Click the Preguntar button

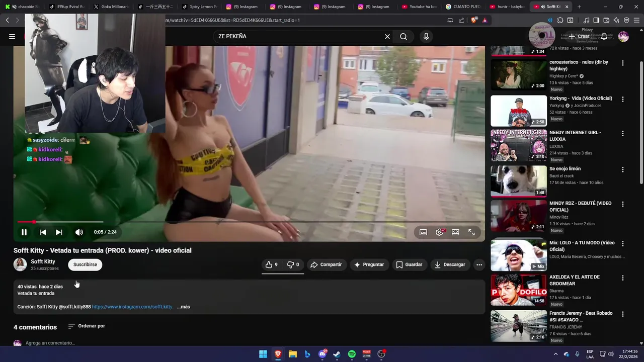point(369,264)
